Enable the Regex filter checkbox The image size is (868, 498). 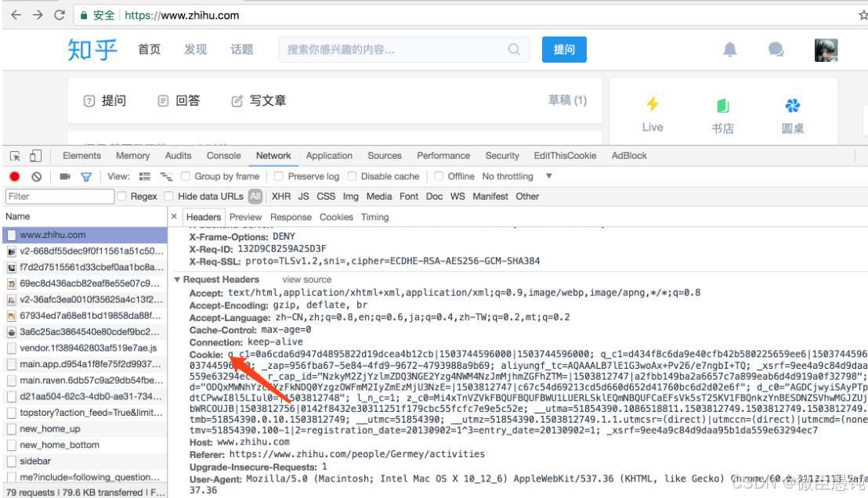121,196
